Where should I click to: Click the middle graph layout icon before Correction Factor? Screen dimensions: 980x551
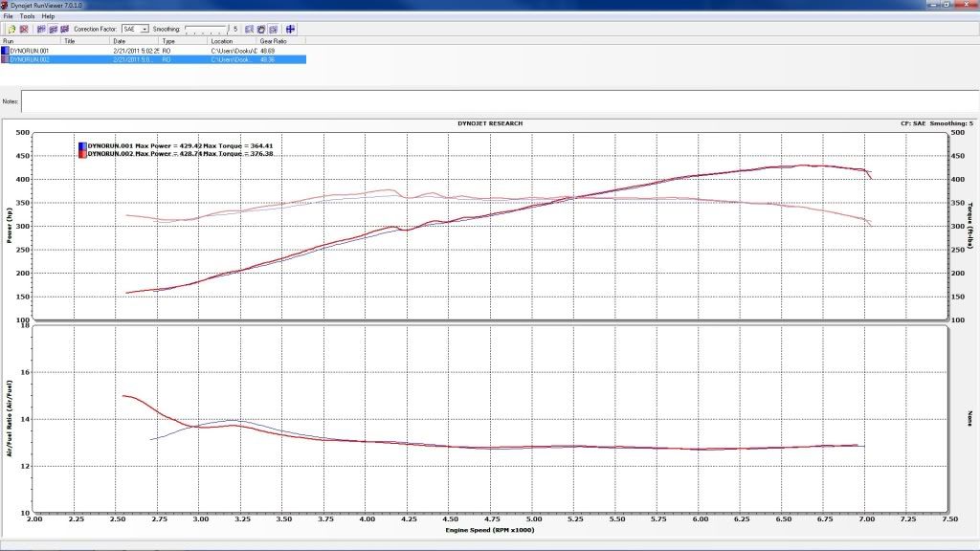coord(52,29)
